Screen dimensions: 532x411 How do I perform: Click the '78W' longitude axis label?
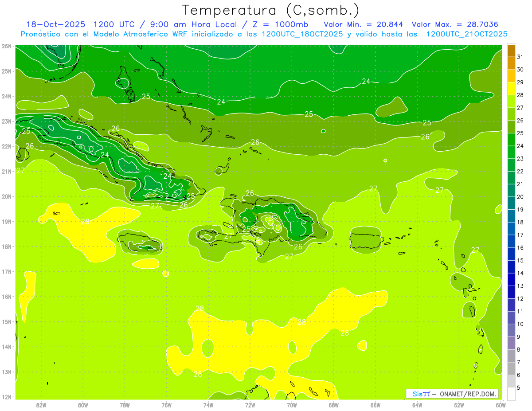(125, 405)
